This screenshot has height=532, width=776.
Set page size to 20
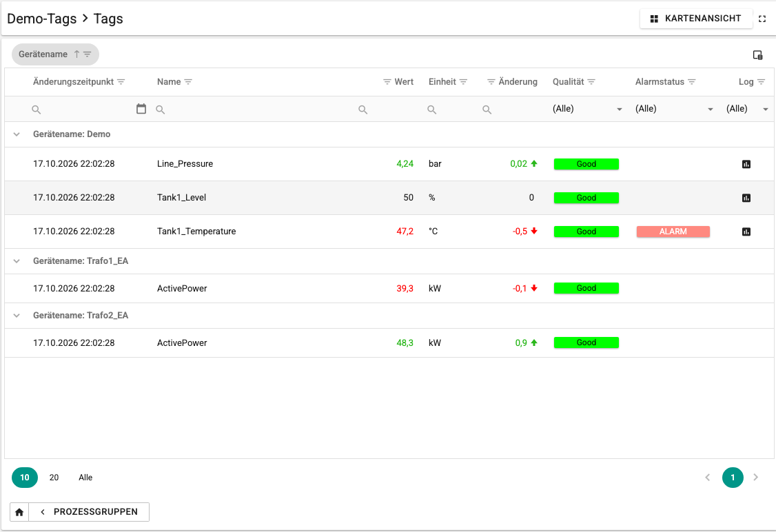pos(54,478)
